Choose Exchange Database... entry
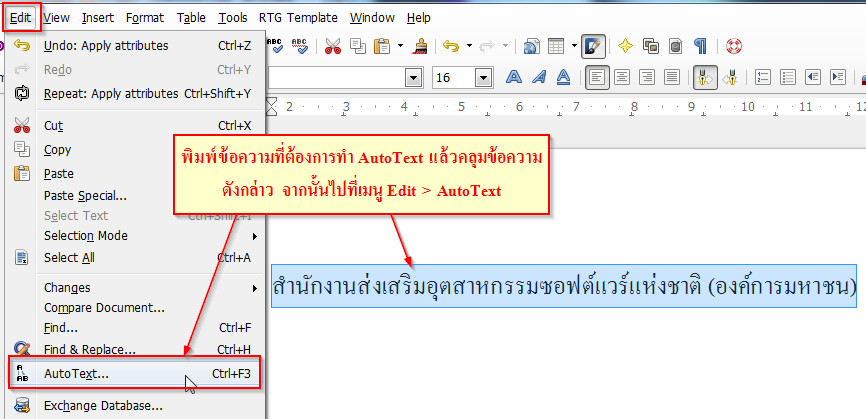Screen dimensions: 866x419 click(135, 406)
